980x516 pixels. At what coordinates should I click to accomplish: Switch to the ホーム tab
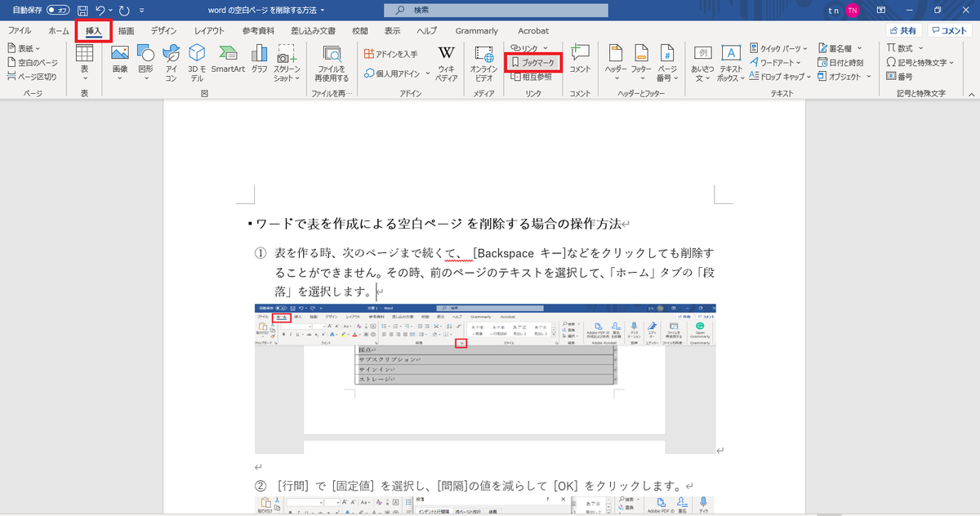tap(59, 30)
